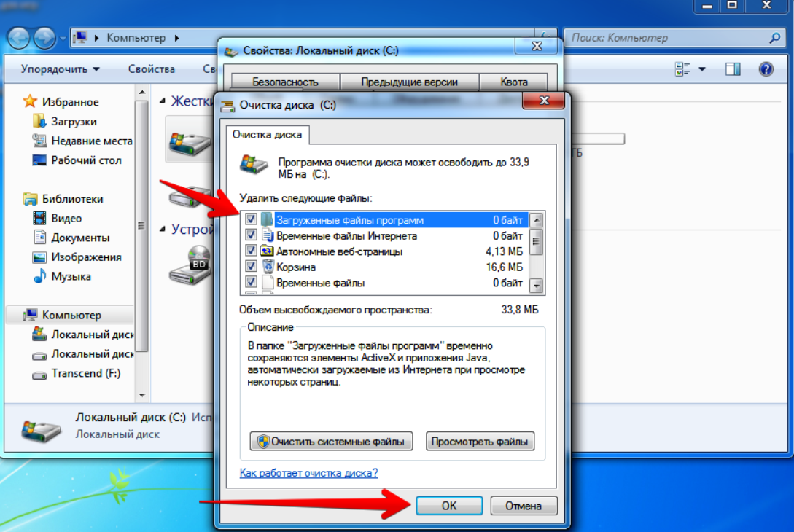This screenshot has width=794, height=532.
Task: Select the BD drive icon
Action: click(x=191, y=265)
